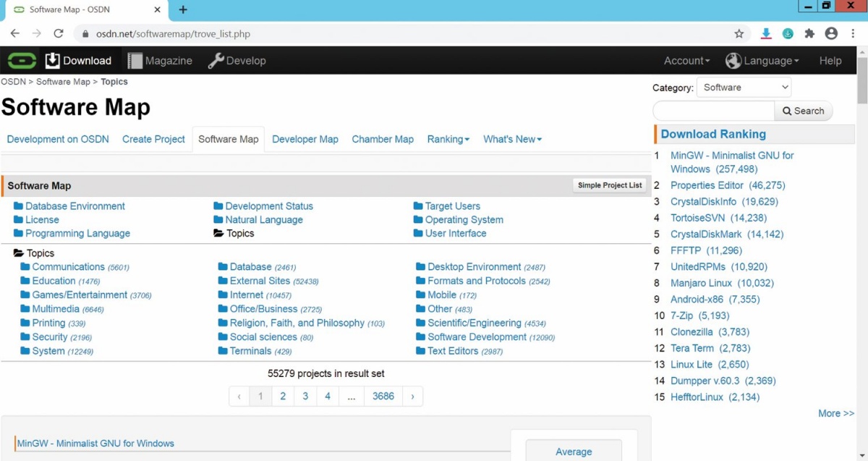Click next page arrow in pagination

click(x=412, y=396)
